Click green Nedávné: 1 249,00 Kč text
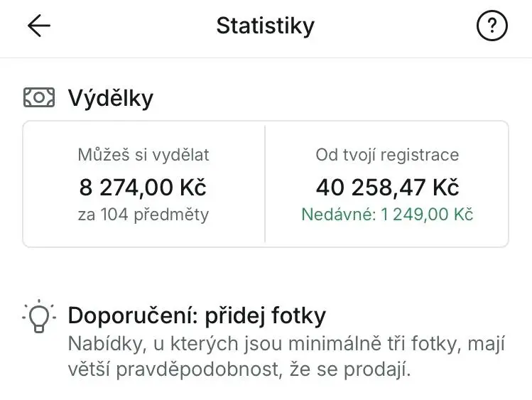This screenshot has height=400, width=532. pyautogui.click(x=387, y=215)
